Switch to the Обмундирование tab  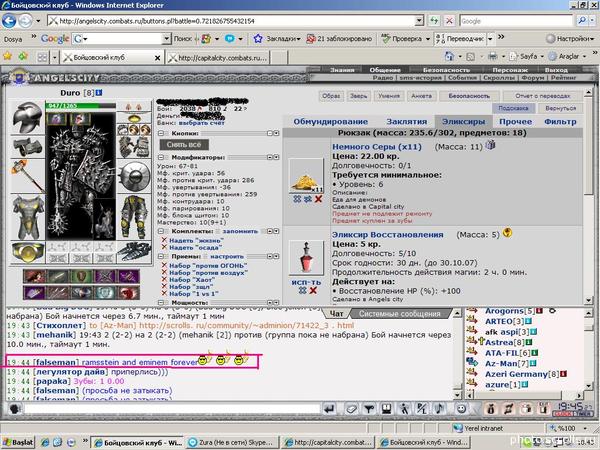pyautogui.click(x=331, y=122)
